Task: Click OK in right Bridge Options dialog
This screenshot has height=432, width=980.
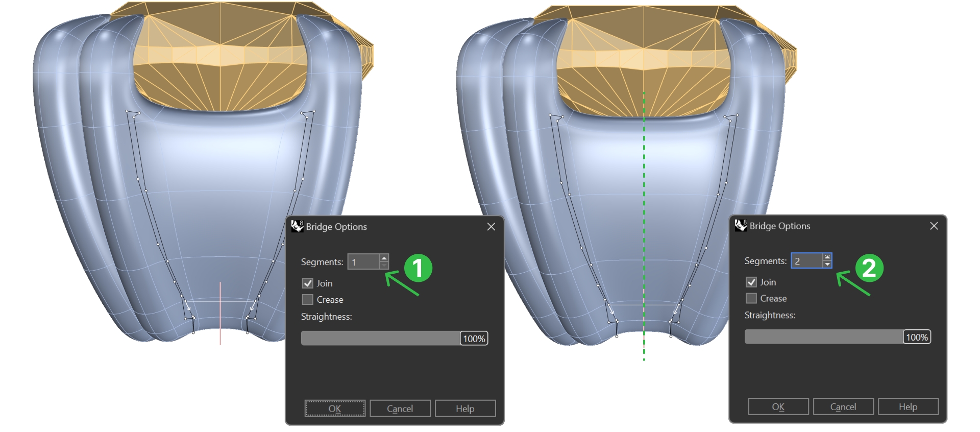Action: pyautogui.click(x=778, y=406)
